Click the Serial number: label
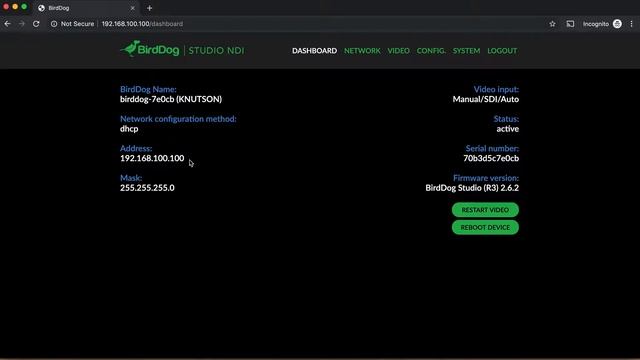640x360 pixels. point(492,149)
